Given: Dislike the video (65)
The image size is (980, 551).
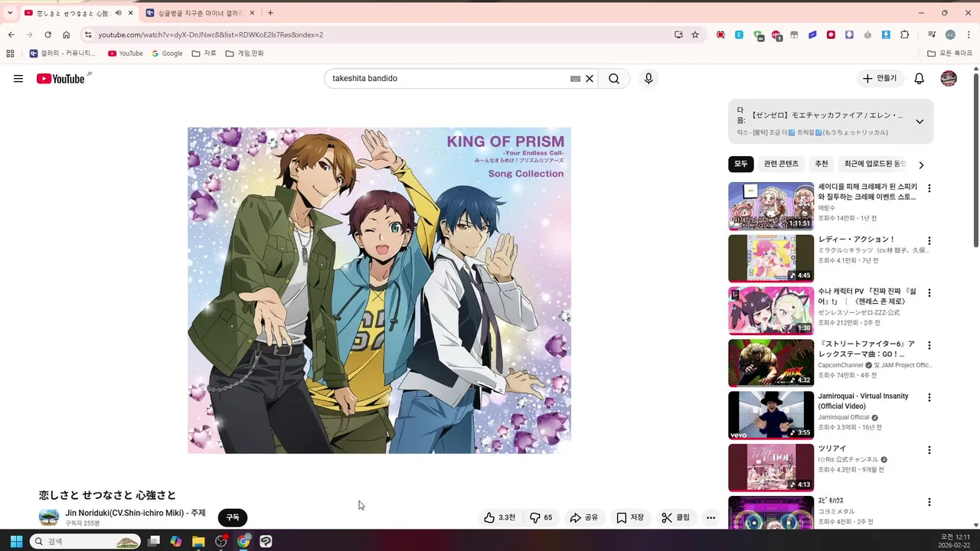Looking at the screenshot, I should (x=541, y=518).
